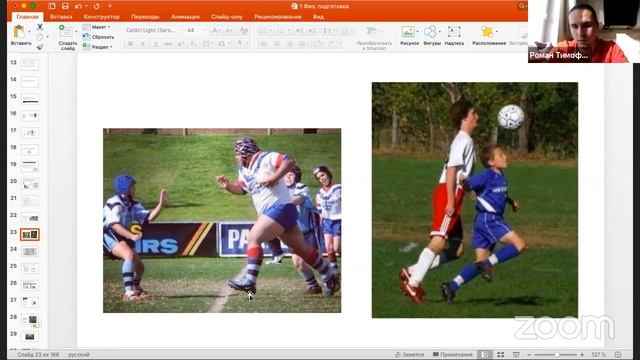The width and height of the screenshot is (640, 360).
Task: Toggle Strikethrough formatting
Action: click(x=168, y=43)
